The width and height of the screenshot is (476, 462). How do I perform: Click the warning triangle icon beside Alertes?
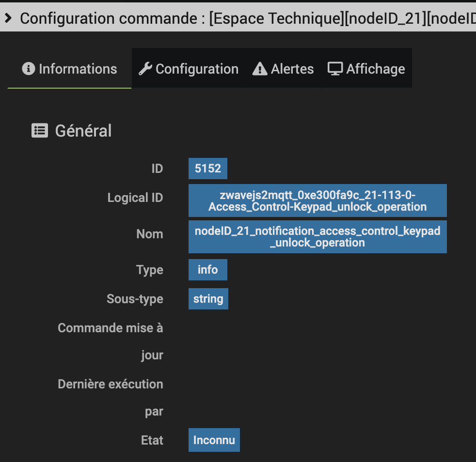tap(260, 69)
